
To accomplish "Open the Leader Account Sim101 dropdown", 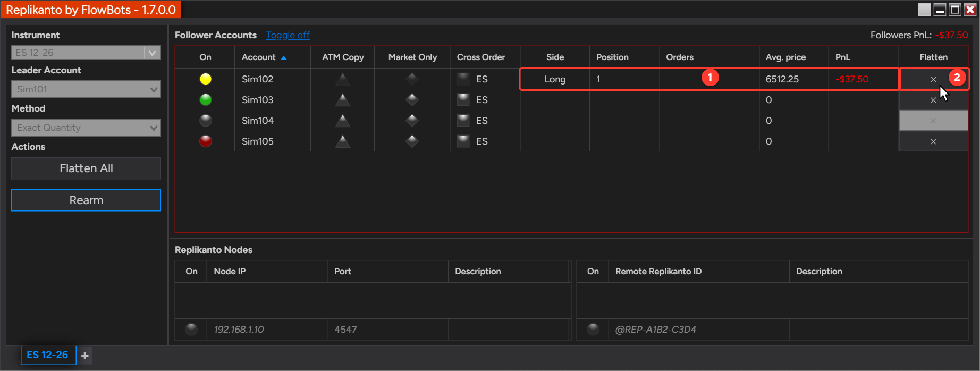I will coord(86,89).
